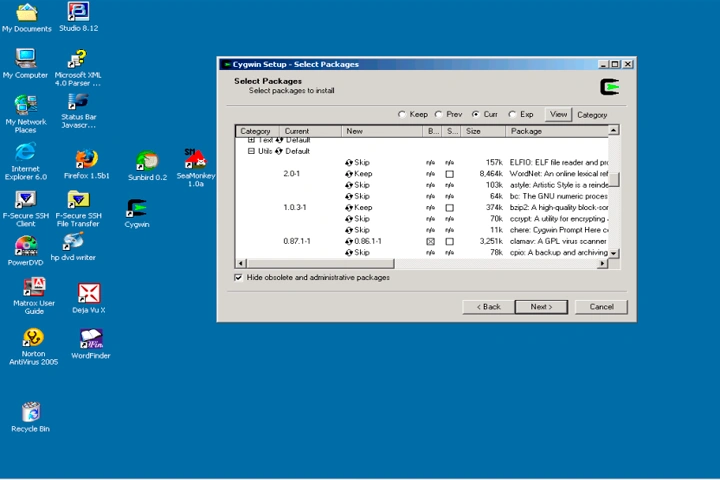
Task: Select the chere package description text
Action: point(559,230)
